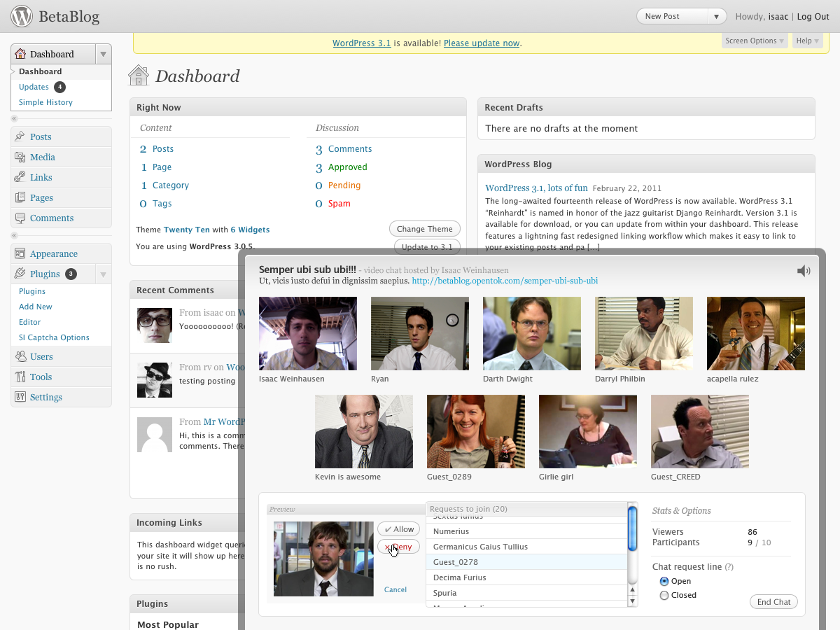
Task: Click the Appearance icon in sidebar
Action: point(20,253)
